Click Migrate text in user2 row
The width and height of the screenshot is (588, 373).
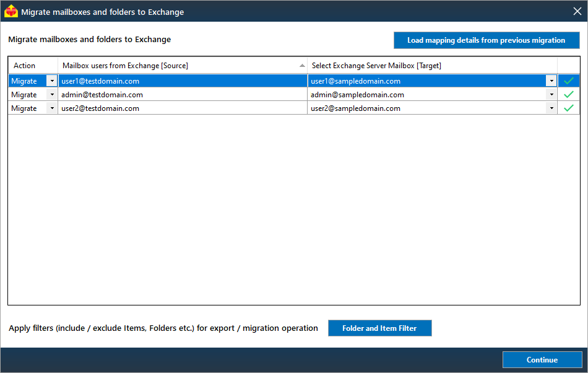point(24,108)
